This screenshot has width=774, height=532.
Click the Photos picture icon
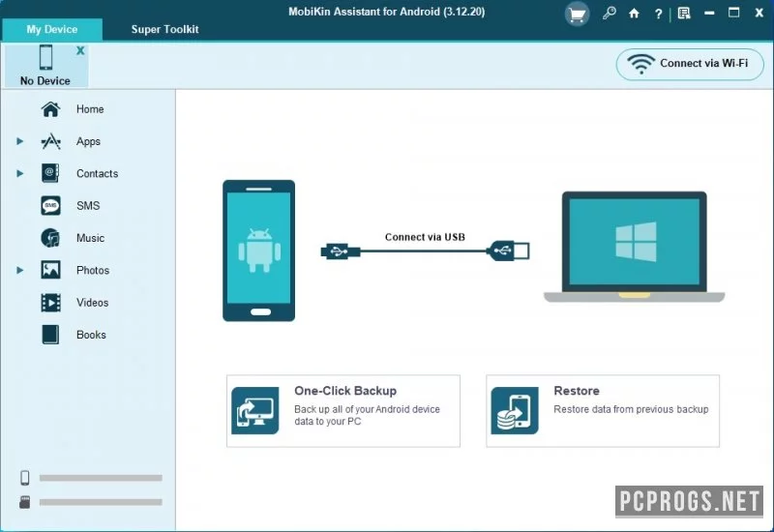coord(50,270)
